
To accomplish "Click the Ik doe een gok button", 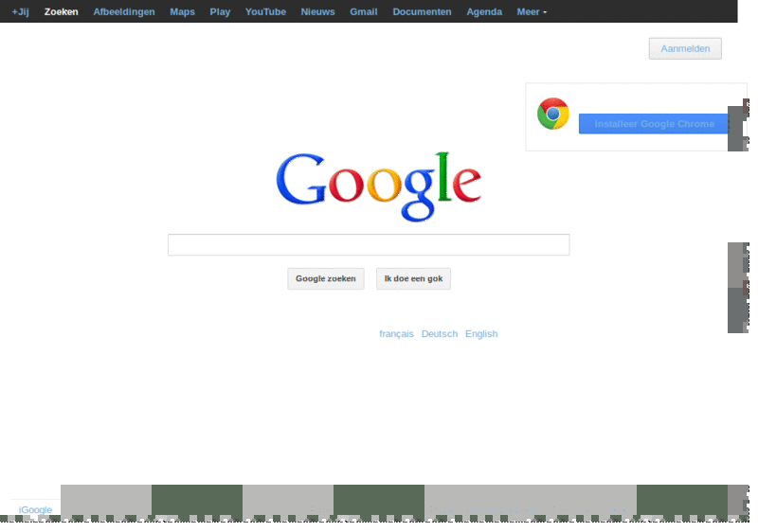I will click(413, 278).
